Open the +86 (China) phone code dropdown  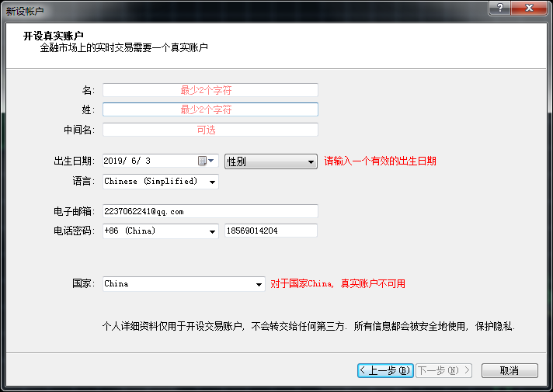point(161,231)
